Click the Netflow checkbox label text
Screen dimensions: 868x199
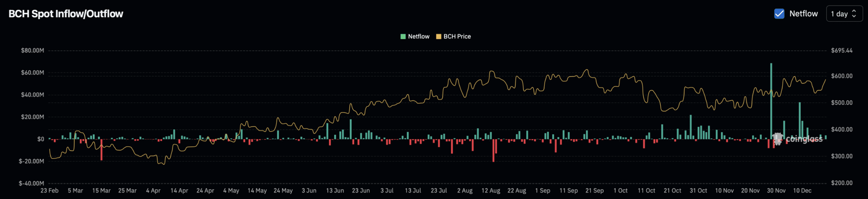point(803,14)
